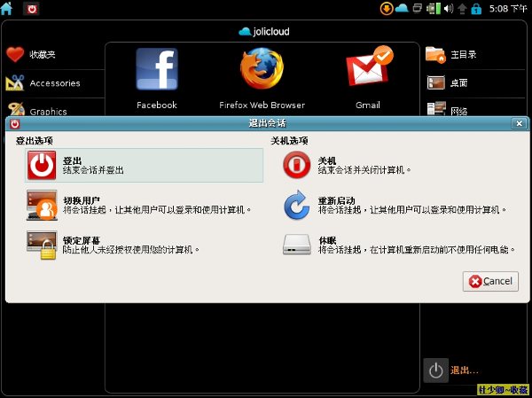The height and width of the screenshot is (398, 532).
Task: Click the gray up-arrow tray icon
Action: click(x=462, y=9)
